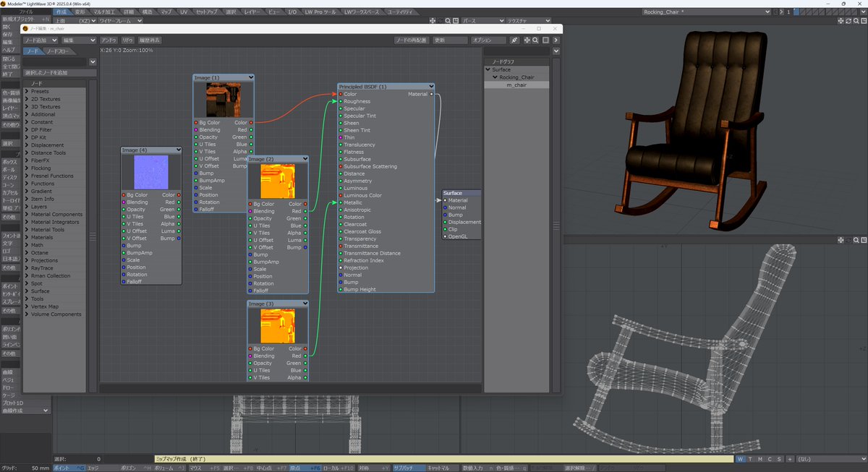Click the perspective viewport zoom magnifier icon
The width and height of the screenshot is (868, 472).
click(856, 21)
